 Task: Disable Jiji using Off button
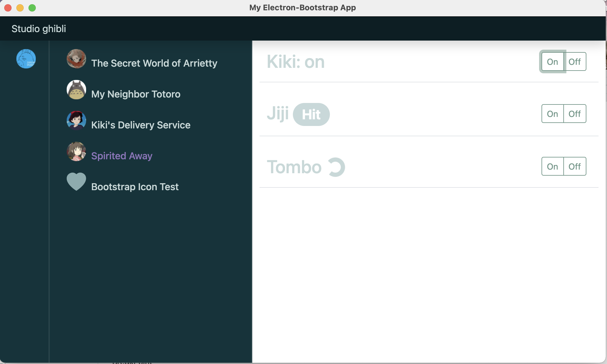pos(575,114)
